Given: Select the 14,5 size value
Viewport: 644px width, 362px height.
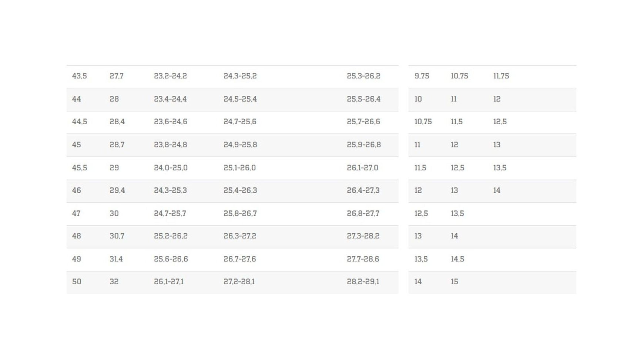Looking at the screenshot, I should [x=457, y=259].
